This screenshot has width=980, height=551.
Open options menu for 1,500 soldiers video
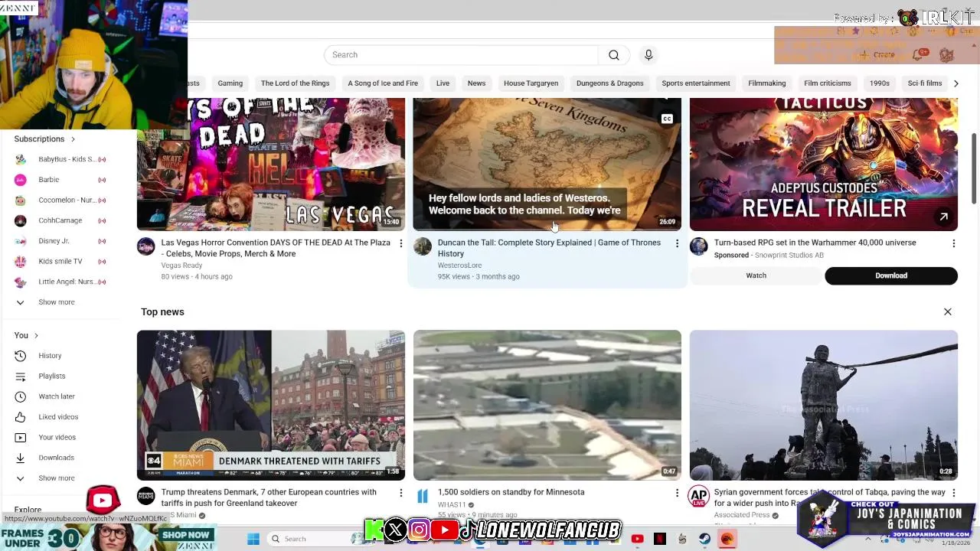(677, 493)
